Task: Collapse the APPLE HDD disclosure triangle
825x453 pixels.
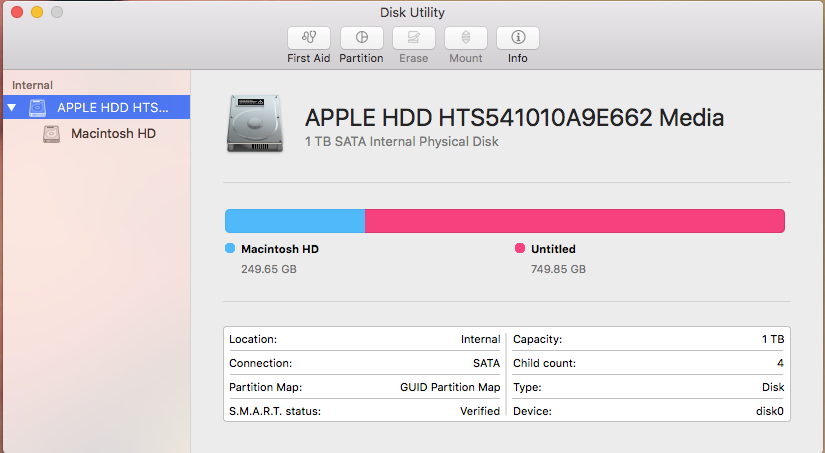Action: click(x=12, y=108)
